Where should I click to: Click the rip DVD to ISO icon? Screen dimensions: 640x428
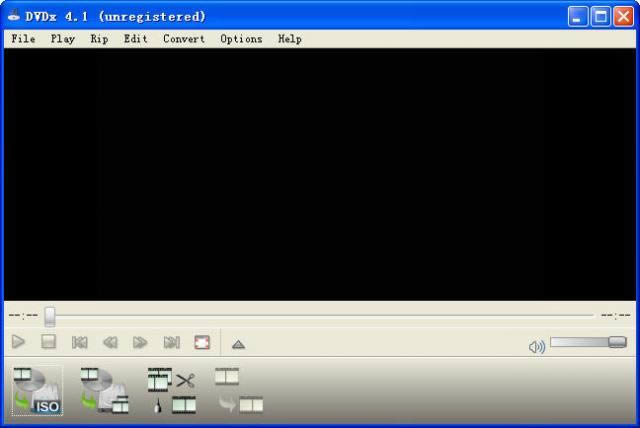[37, 390]
